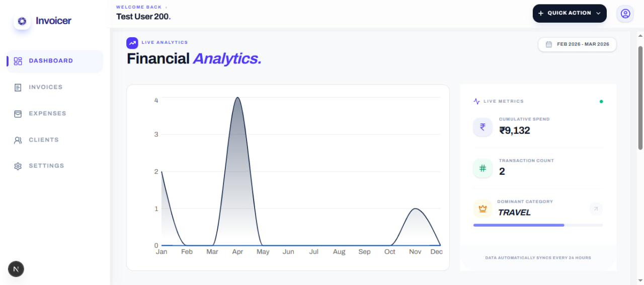Open Settings from the sidebar
Image resolution: width=644 pixels, height=285 pixels.
(x=46, y=166)
